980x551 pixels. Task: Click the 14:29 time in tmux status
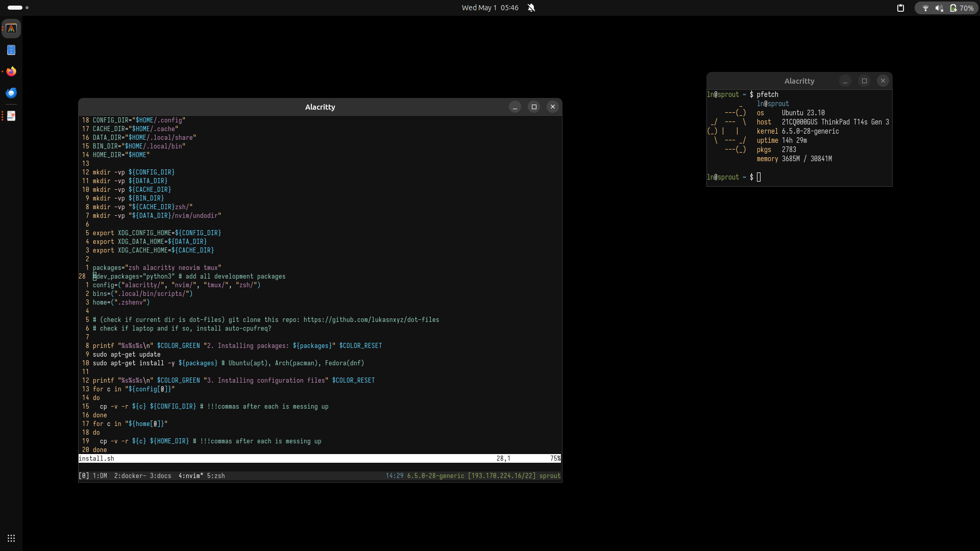tap(395, 475)
